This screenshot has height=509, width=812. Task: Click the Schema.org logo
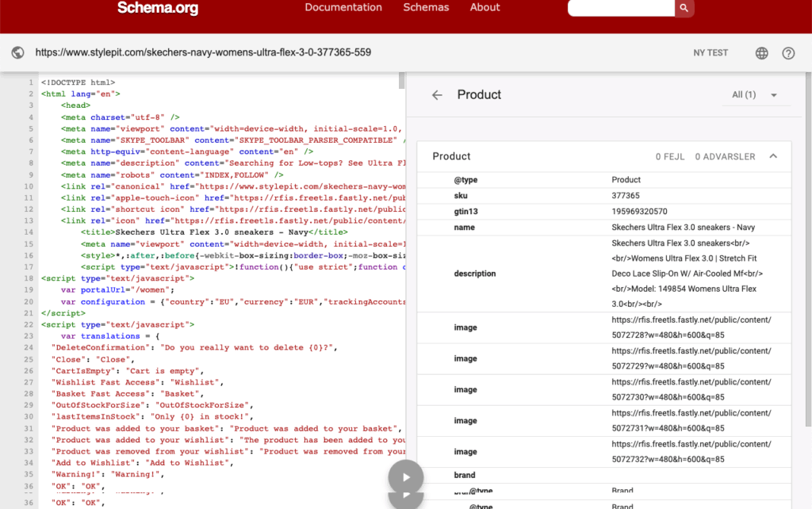point(158,9)
